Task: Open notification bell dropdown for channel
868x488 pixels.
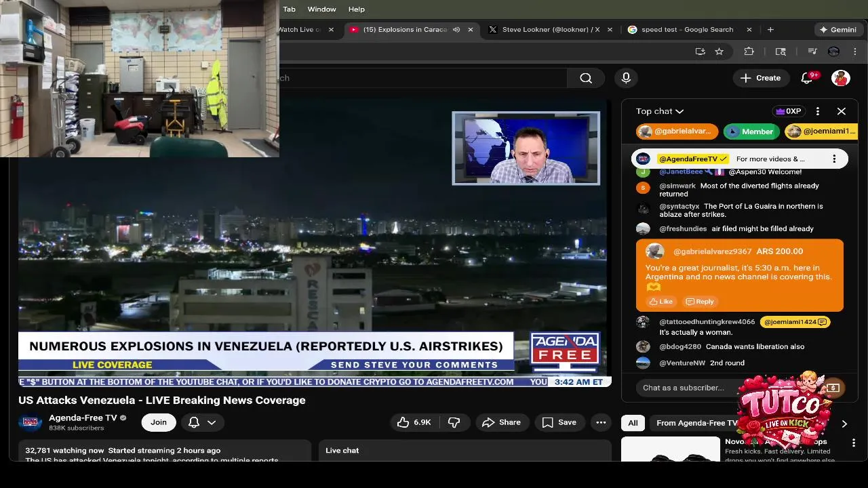Action: coord(202,422)
